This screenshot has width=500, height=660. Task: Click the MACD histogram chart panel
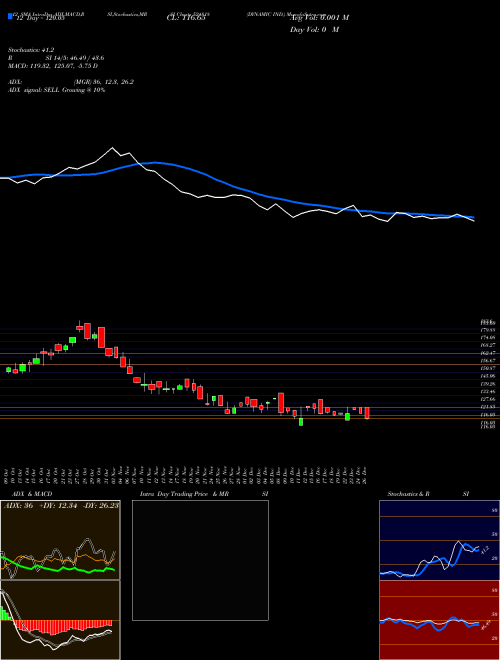point(60,620)
